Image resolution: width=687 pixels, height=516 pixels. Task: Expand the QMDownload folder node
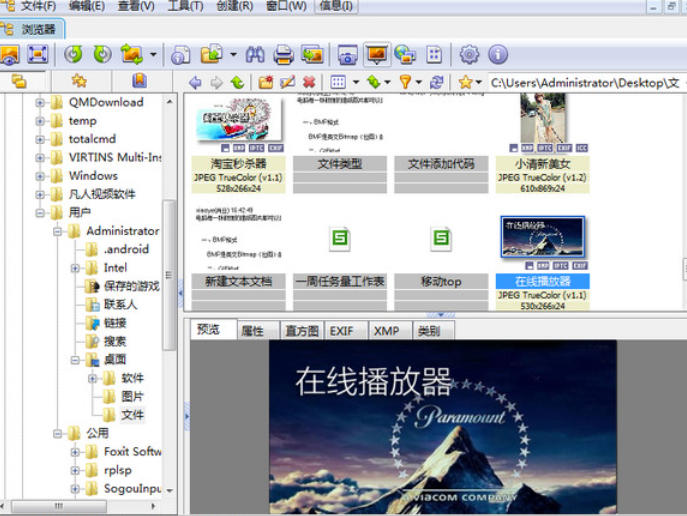[x=40, y=102]
